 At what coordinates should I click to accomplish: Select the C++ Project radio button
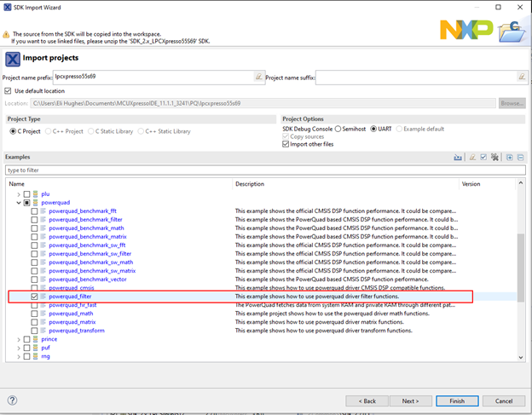tap(49, 131)
